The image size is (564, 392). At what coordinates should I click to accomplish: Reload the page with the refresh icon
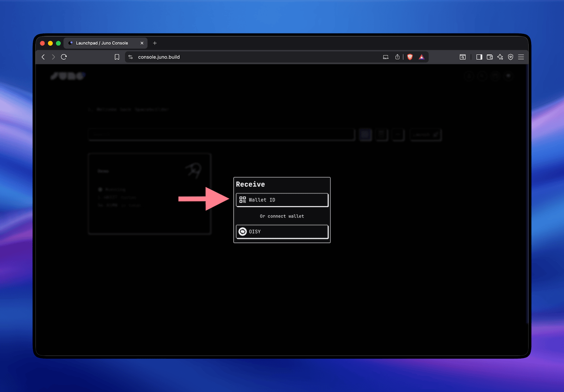coord(64,57)
